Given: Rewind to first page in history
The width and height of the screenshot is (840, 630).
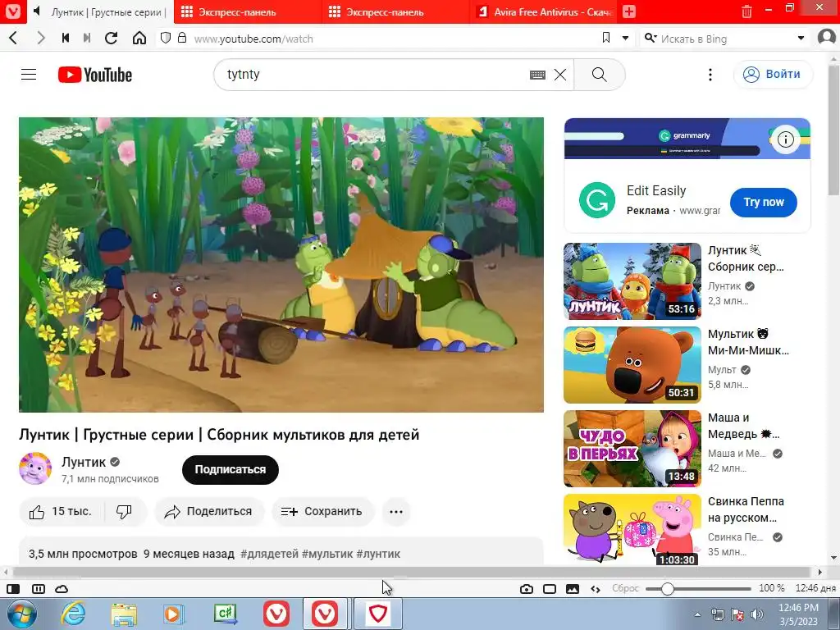Looking at the screenshot, I should click(x=66, y=38).
